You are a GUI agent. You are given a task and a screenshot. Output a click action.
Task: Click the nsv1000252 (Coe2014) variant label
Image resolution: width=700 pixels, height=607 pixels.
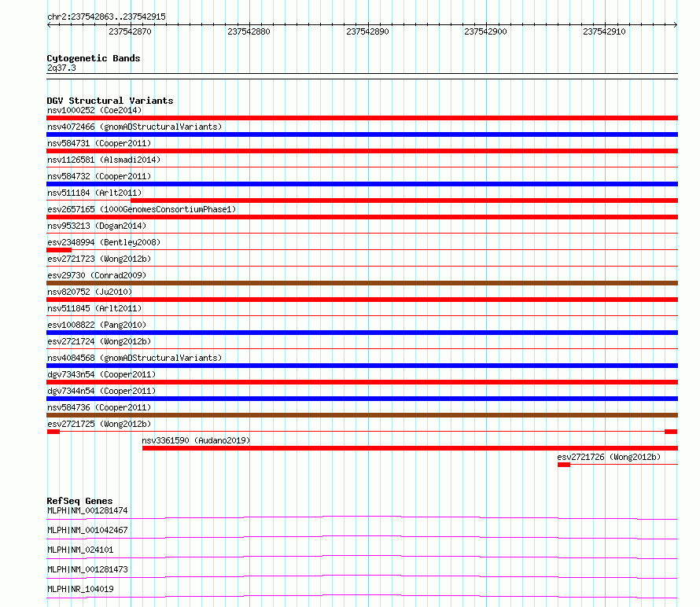(94, 110)
